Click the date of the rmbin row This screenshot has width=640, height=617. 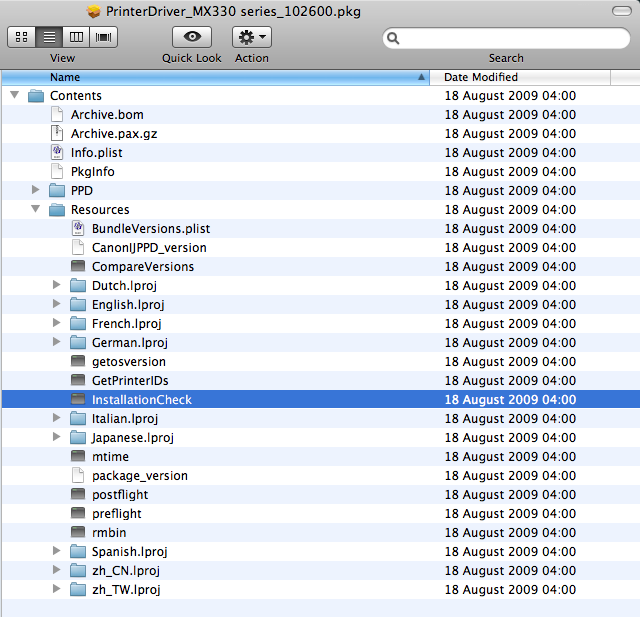[510, 533]
